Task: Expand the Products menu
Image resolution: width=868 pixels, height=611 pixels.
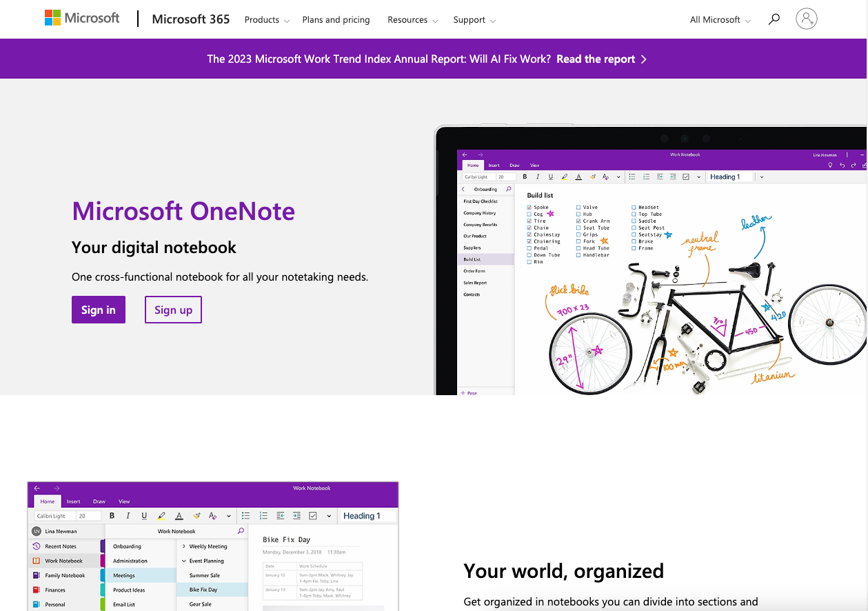Action: coord(267,20)
